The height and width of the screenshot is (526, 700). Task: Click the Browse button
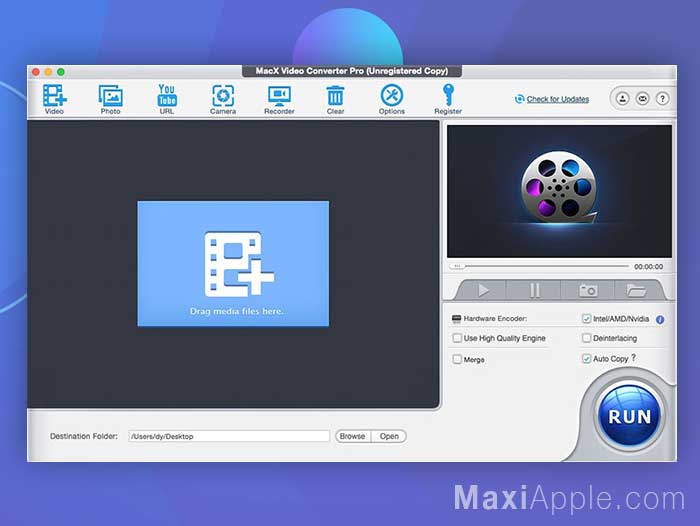point(353,436)
